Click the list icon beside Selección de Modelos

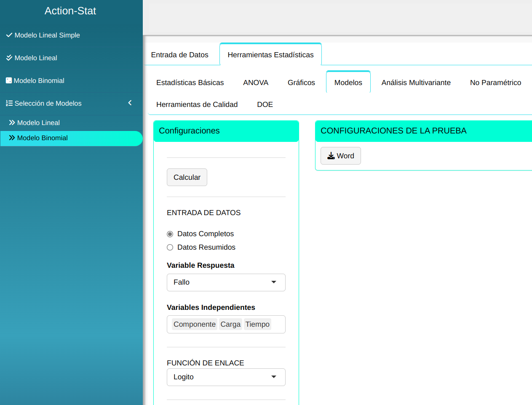tap(9, 103)
